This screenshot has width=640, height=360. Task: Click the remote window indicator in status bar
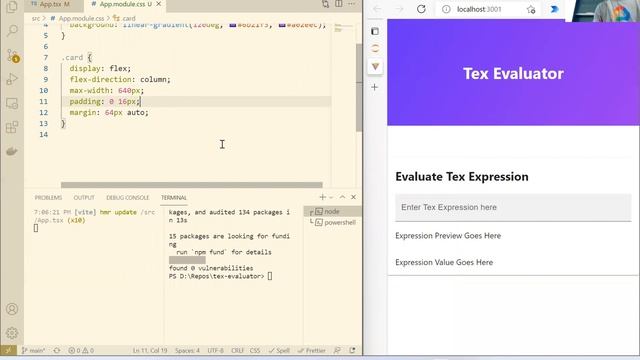click(8, 350)
